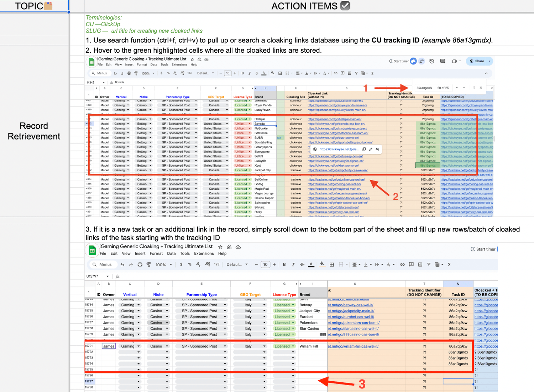Select Paint format in the step 3 screenshot
The width and height of the screenshot is (534, 392).
148,265
